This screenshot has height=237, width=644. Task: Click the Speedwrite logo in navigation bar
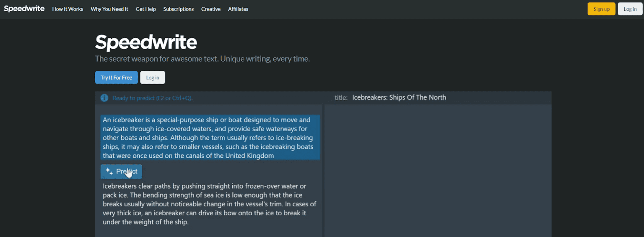(24, 9)
